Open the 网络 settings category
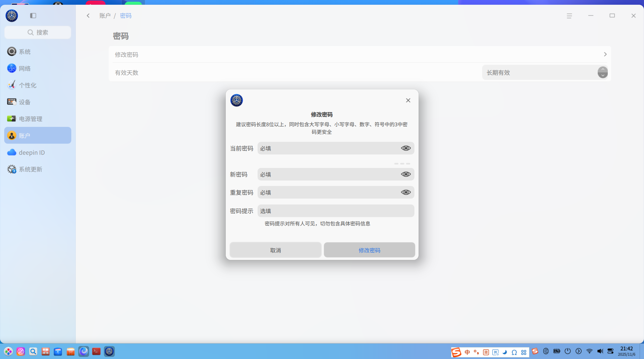Screen dimensions: 644x359 (38, 68)
